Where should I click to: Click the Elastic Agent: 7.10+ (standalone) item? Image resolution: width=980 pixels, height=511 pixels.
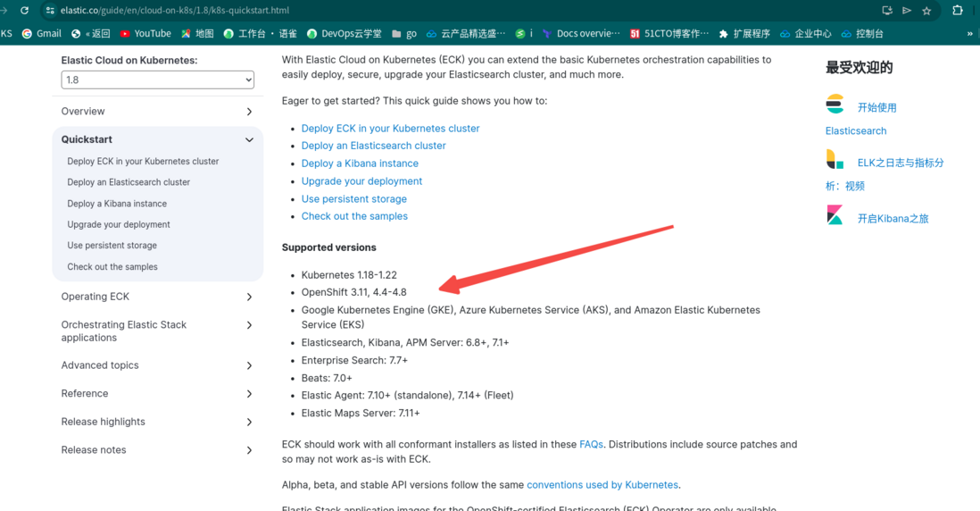408,395
